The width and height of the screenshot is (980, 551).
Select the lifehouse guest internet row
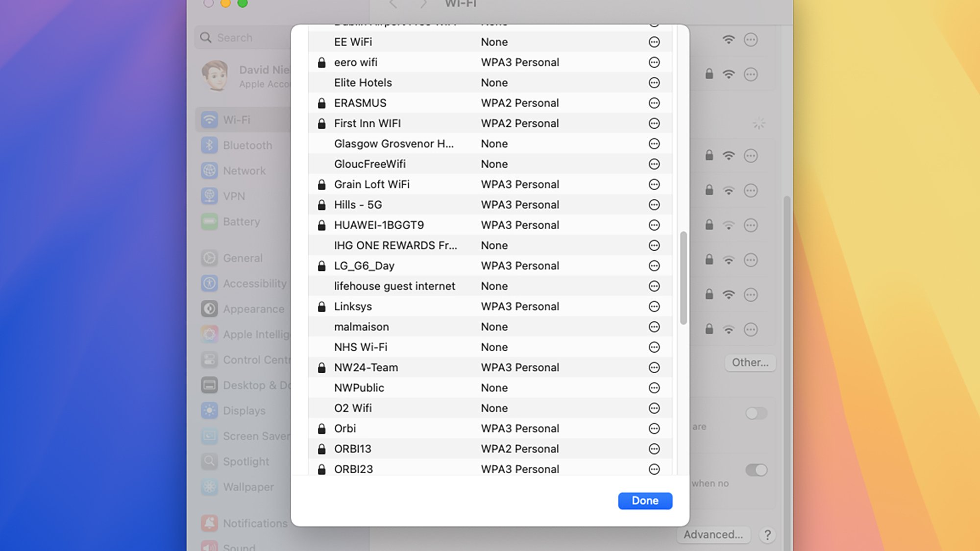point(490,286)
